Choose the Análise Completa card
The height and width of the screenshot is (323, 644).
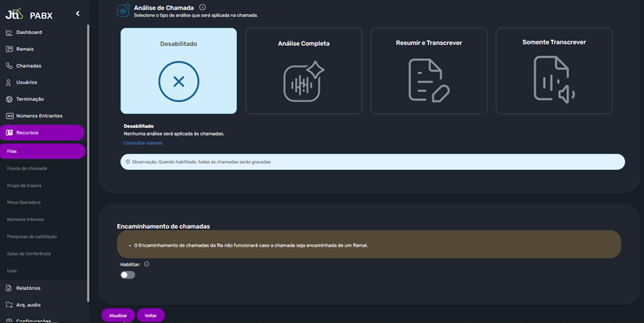(303, 71)
